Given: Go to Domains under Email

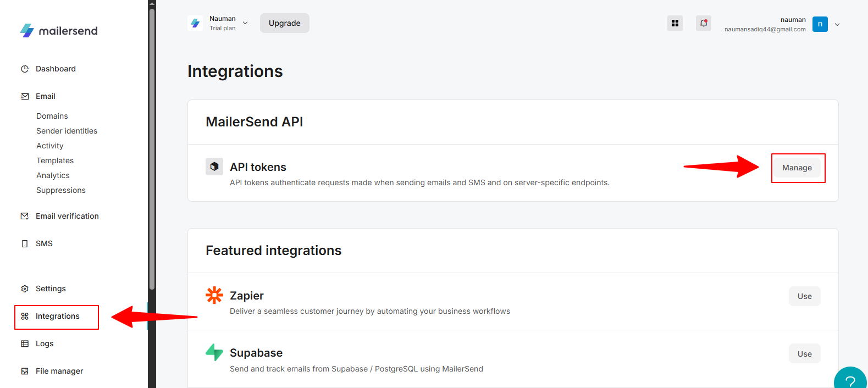Looking at the screenshot, I should point(52,116).
